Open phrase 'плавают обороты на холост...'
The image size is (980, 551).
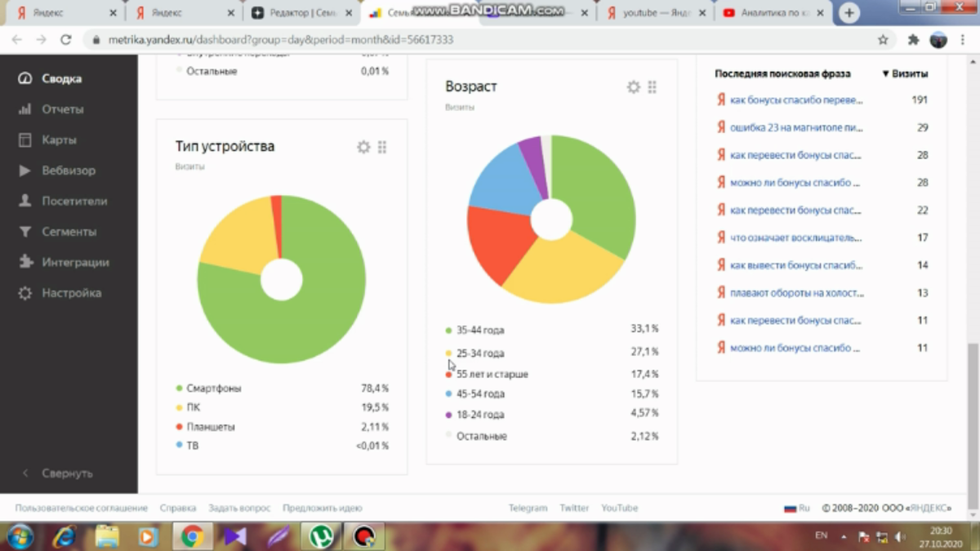(796, 293)
